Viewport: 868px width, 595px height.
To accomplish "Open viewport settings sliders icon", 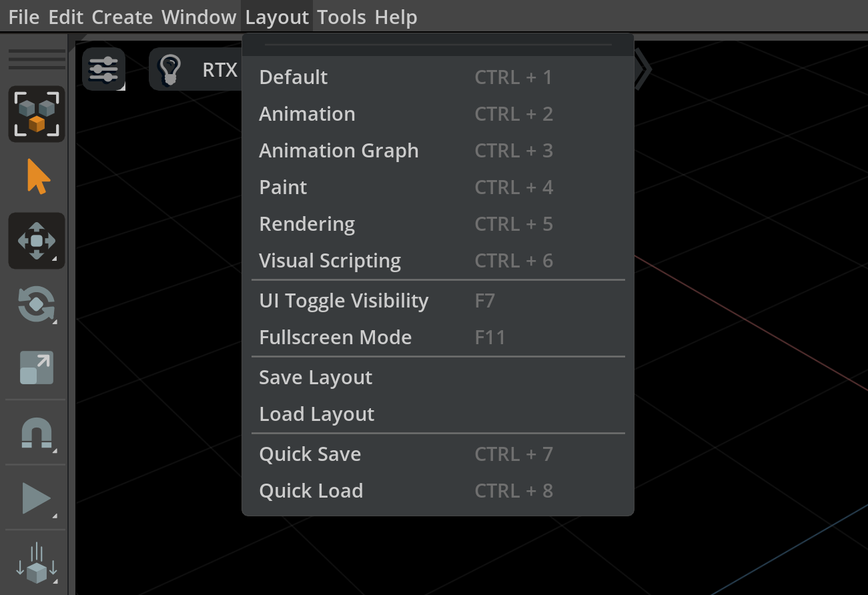I will point(103,69).
